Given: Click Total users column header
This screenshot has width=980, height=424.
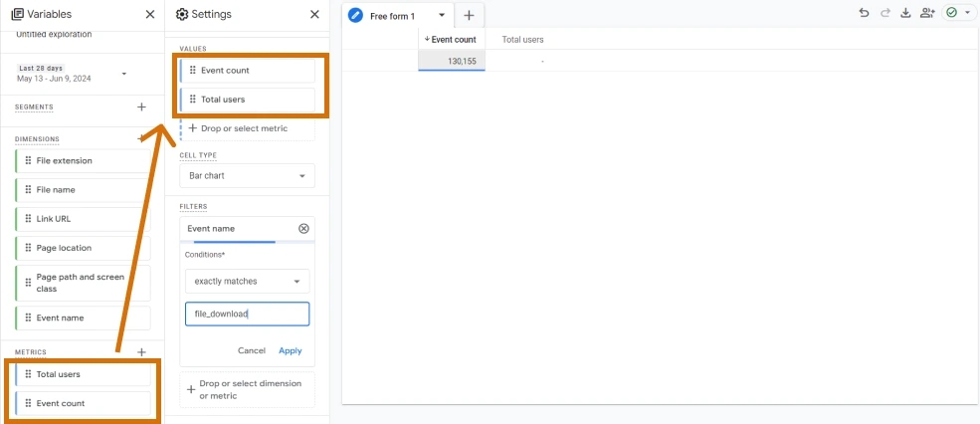Looking at the screenshot, I should (522, 39).
